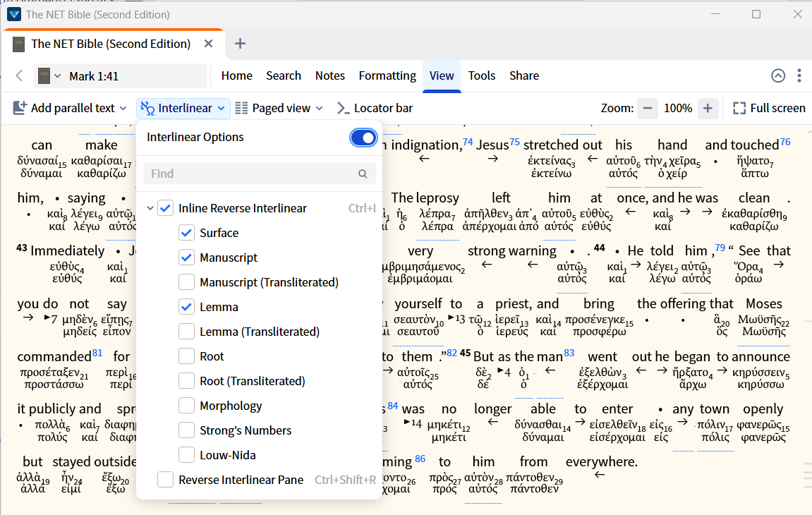Click the Full screen icon
The height and width of the screenshot is (515, 812).
739,108
